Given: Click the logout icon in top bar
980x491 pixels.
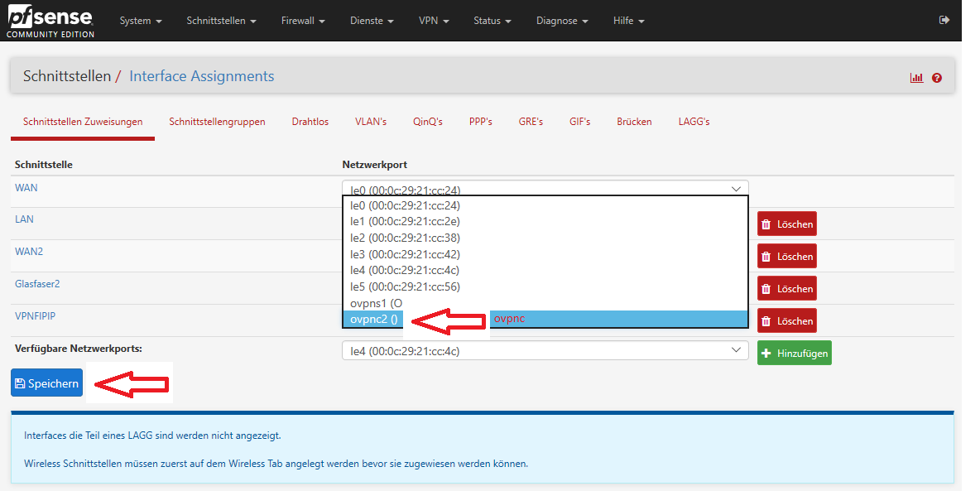Looking at the screenshot, I should [944, 20].
